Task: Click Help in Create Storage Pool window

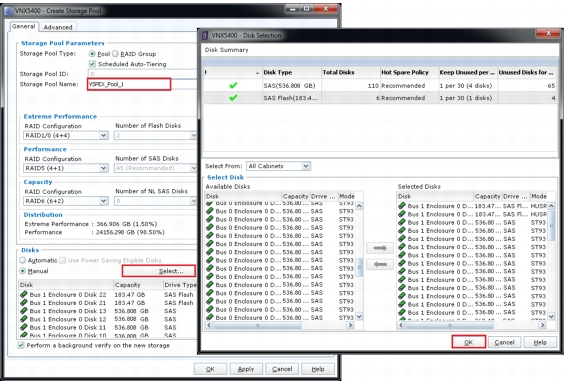Action: (x=318, y=369)
